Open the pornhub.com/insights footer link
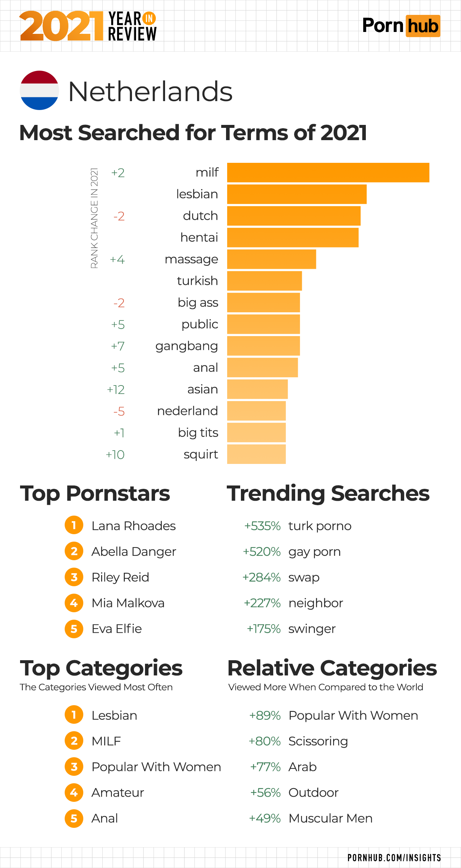This screenshot has width=461, height=868. click(394, 858)
